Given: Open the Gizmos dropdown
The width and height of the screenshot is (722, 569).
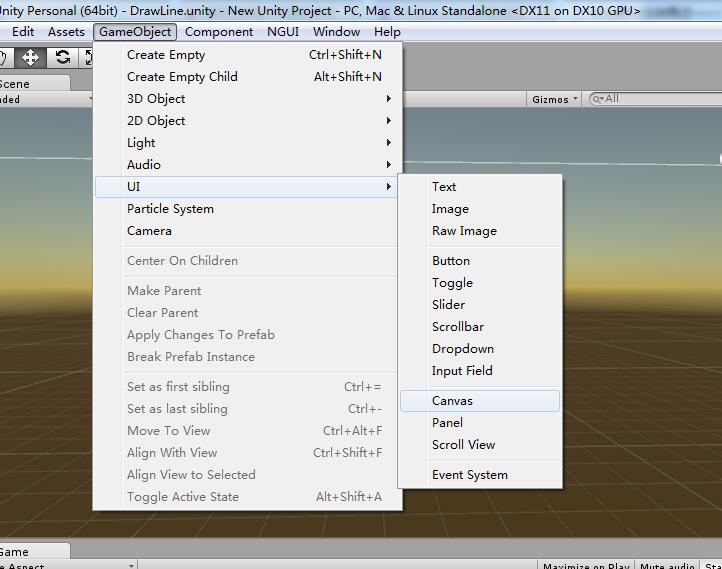Looking at the screenshot, I should click(554, 99).
